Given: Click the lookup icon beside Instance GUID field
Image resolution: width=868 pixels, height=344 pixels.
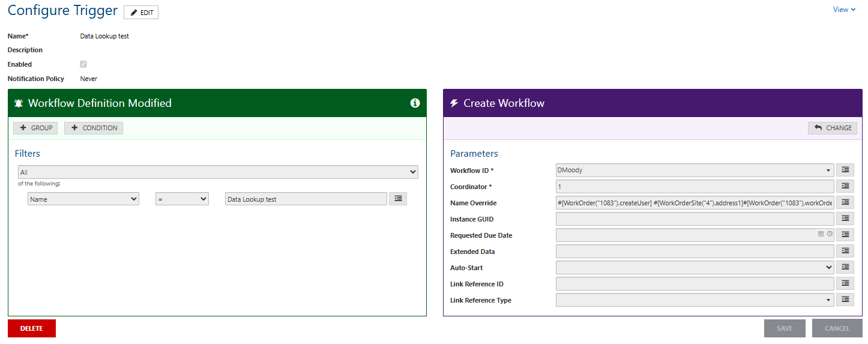Looking at the screenshot, I should pos(845,219).
